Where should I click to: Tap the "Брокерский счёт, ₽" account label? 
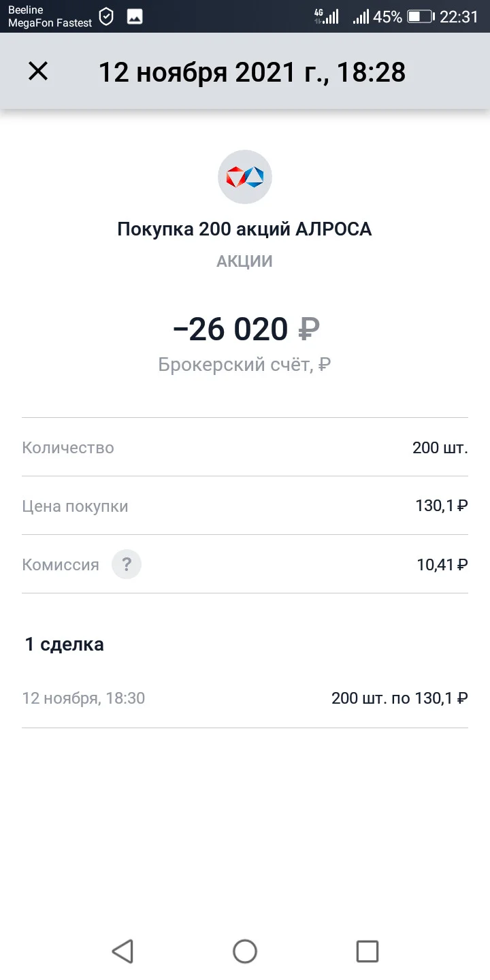tap(245, 365)
